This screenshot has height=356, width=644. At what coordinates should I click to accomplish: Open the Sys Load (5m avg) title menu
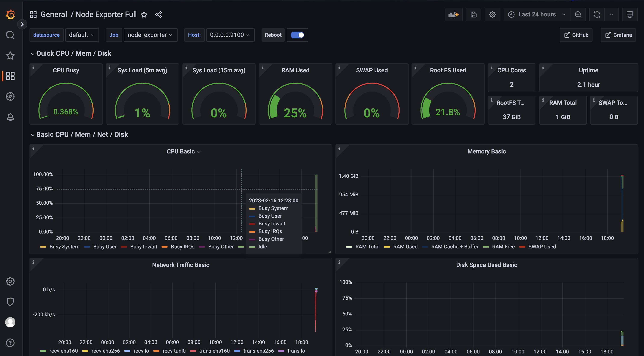[x=142, y=70]
